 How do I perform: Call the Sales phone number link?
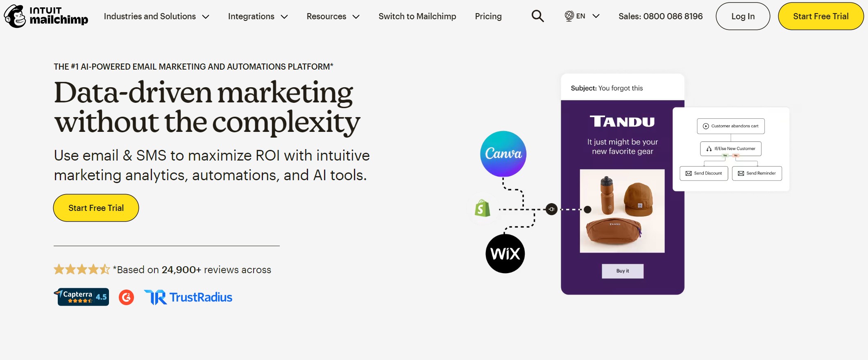(x=660, y=16)
